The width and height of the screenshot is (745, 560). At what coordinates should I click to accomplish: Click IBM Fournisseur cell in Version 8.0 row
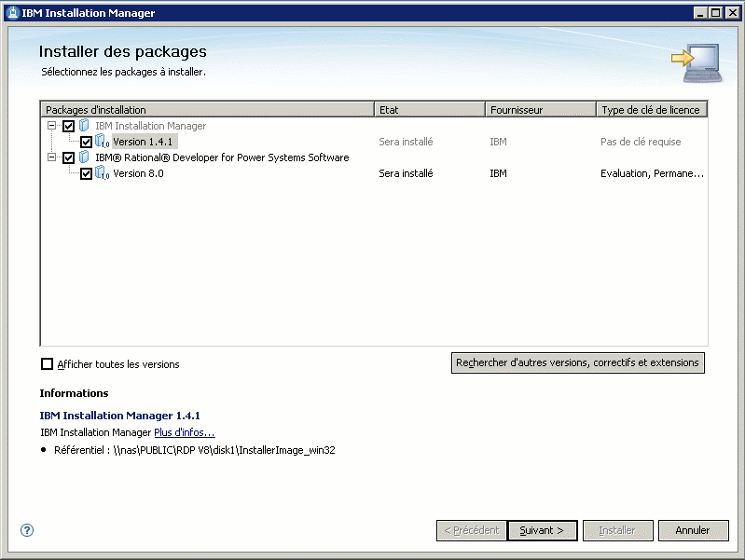[498, 173]
